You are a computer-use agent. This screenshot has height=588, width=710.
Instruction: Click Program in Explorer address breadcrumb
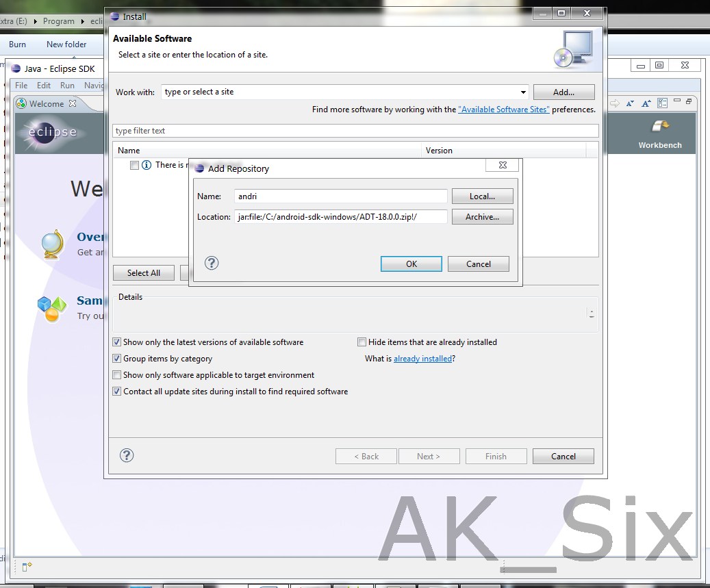[x=58, y=21]
